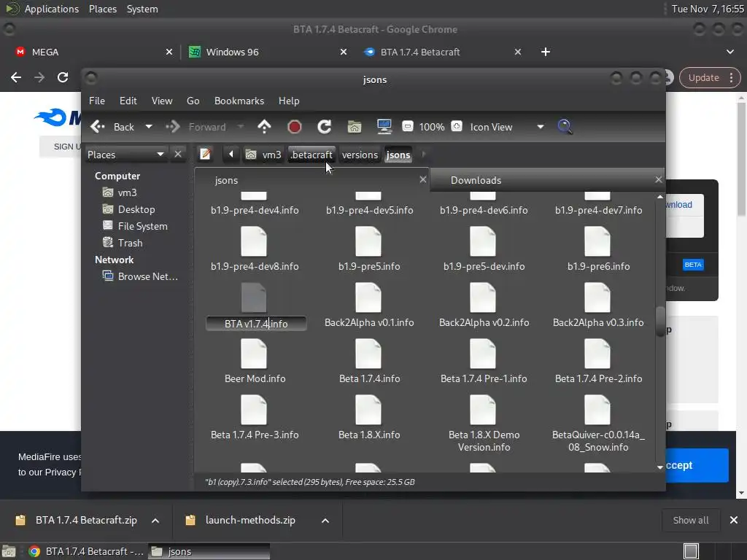Switch to the Downloads file manager tab
747x560 pixels.
pos(547,180)
